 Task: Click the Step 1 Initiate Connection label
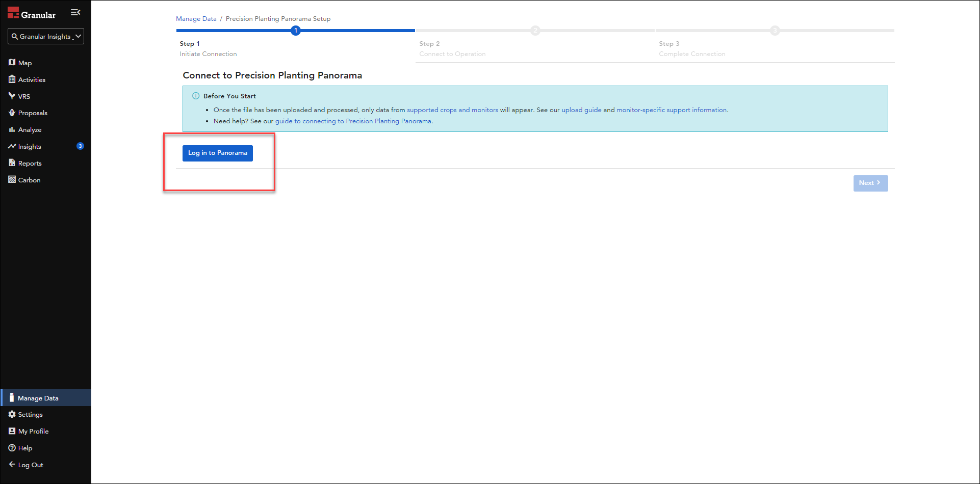(x=208, y=49)
